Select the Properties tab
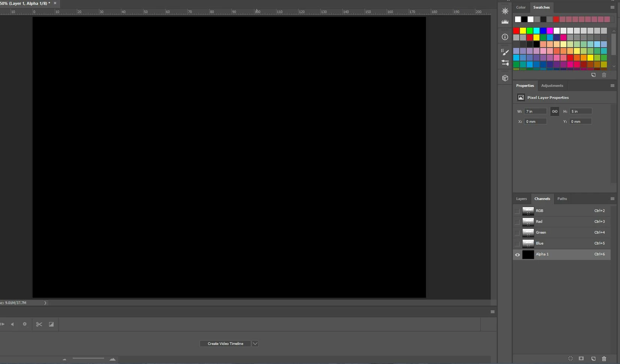Image resolution: width=620 pixels, height=364 pixels. [x=525, y=85]
